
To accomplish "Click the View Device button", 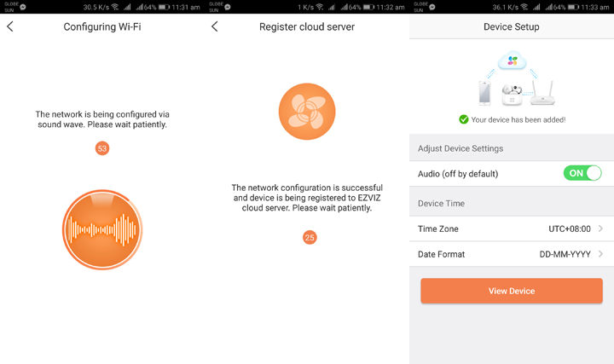I will [512, 291].
